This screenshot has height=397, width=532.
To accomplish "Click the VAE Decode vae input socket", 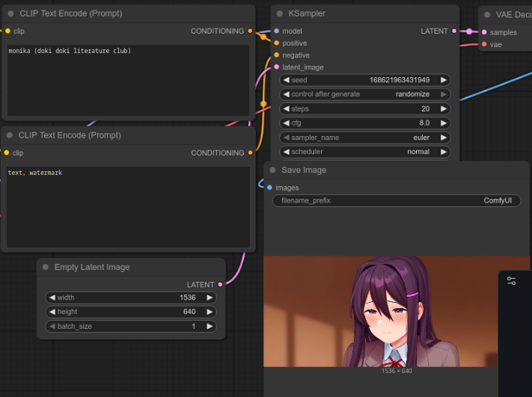I will point(484,44).
